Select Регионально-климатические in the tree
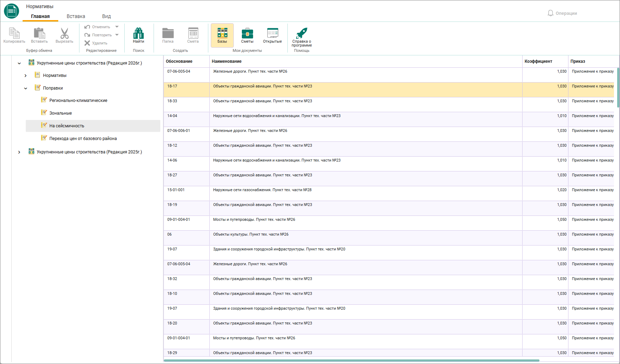Viewport: 620px width, 364px height. point(78,101)
